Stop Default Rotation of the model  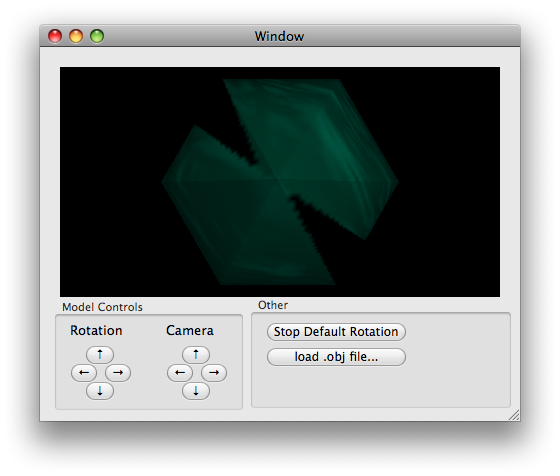click(336, 332)
